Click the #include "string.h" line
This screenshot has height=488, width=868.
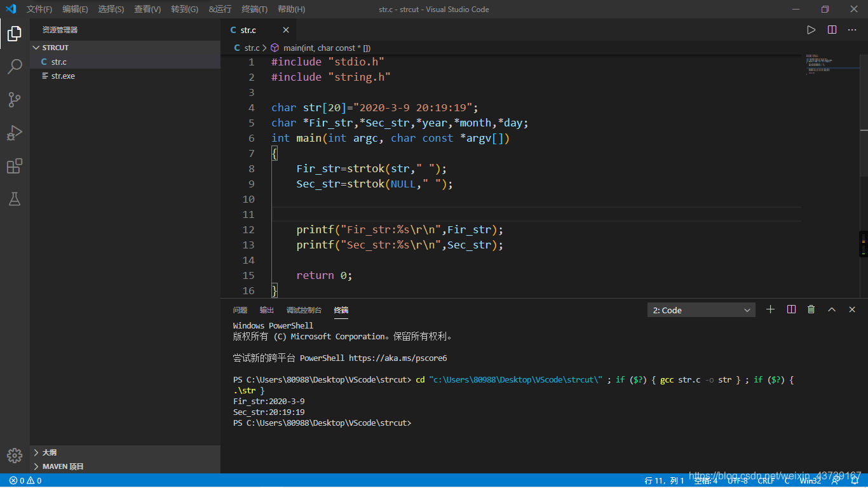coord(331,77)
